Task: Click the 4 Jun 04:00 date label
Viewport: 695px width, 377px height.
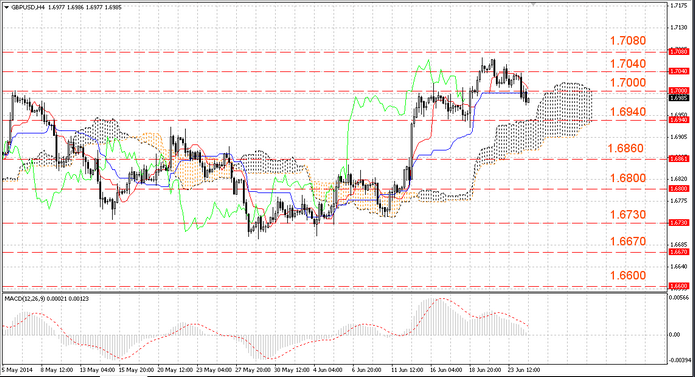Action: 328,369
